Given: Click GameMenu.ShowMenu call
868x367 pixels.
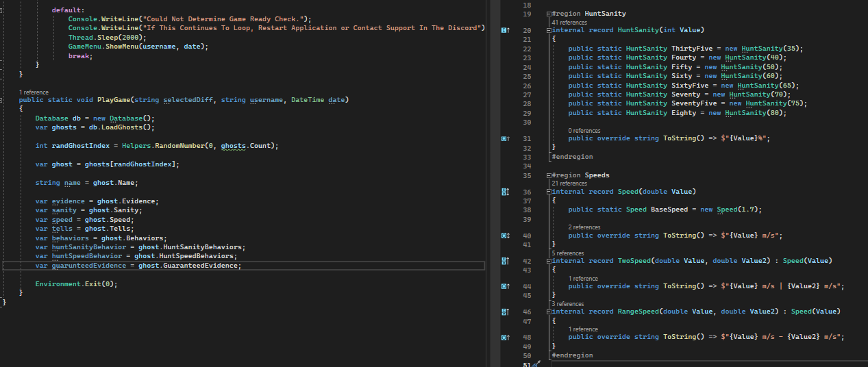Looking at the screenshot, I should [x=138, y=47].
